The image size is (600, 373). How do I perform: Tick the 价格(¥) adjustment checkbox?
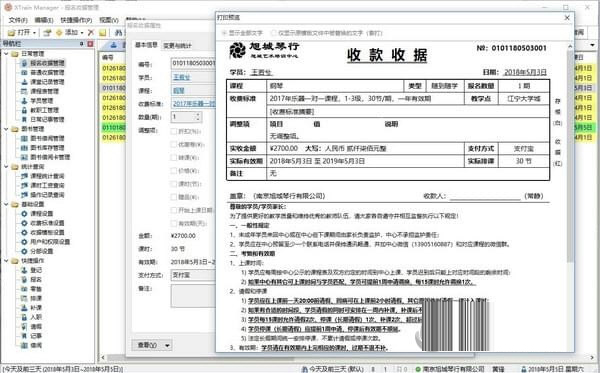pyautogui.click(x=174, y=171)
